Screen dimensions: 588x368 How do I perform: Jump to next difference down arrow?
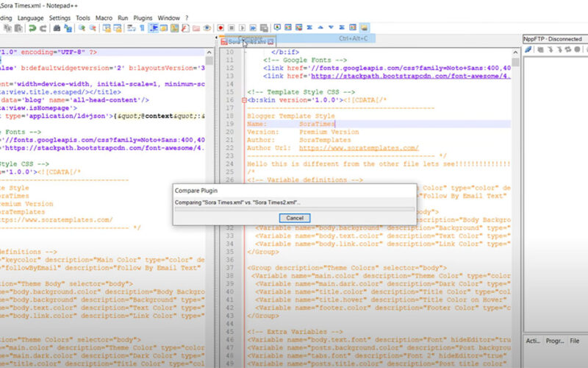331,28
